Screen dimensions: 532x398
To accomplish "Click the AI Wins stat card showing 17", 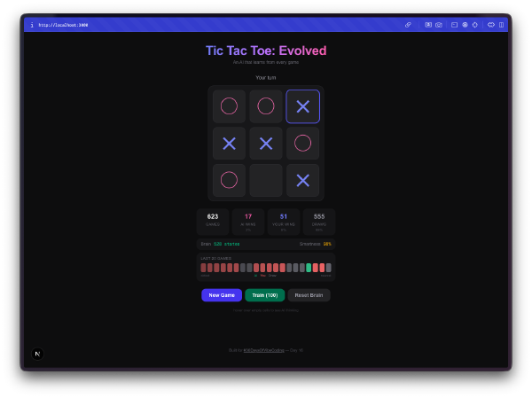I will (248, 221).
